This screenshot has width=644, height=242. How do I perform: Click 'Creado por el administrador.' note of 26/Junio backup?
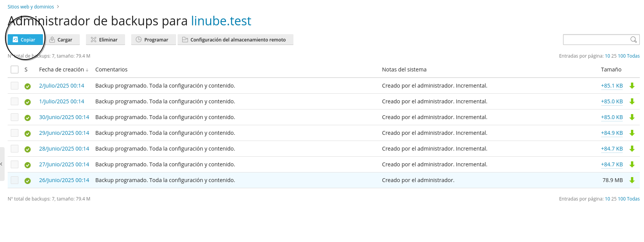tap(418, 180)
